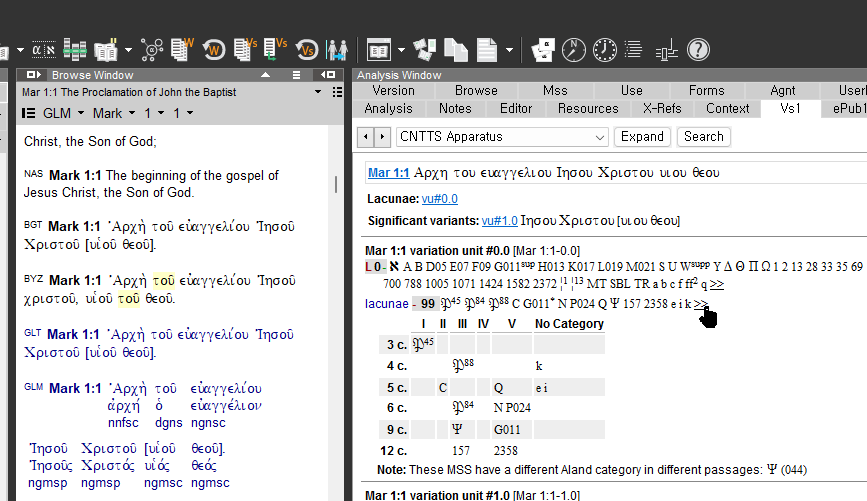Open the Help question mark icon
Image resolution: width=867 pixels, height=501 pixels.
[x=698, y=50]
